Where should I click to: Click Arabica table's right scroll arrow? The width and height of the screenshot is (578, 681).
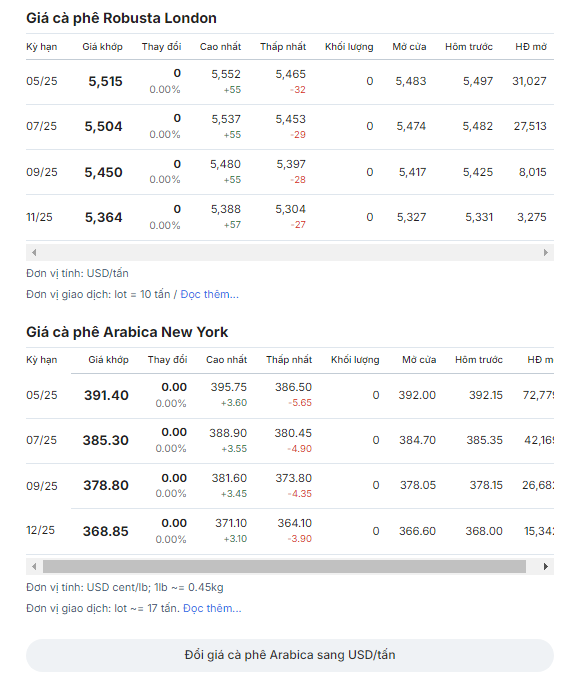point(546,566)
